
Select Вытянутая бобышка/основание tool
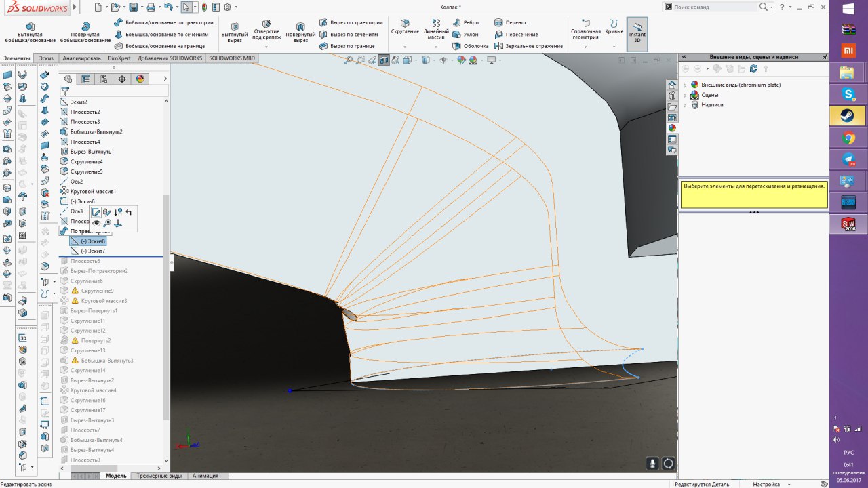point(30,33)
